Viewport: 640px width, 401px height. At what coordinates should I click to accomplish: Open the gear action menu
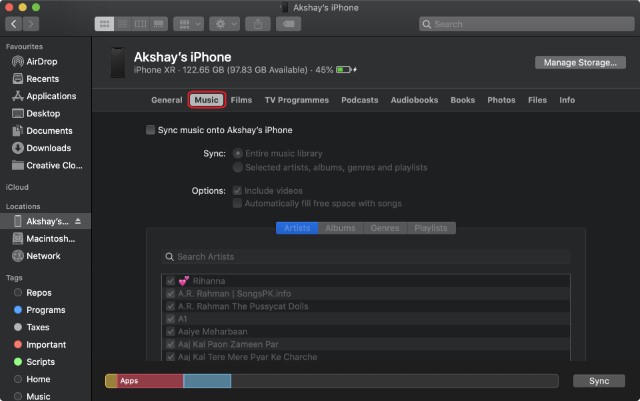pos(224,24)
